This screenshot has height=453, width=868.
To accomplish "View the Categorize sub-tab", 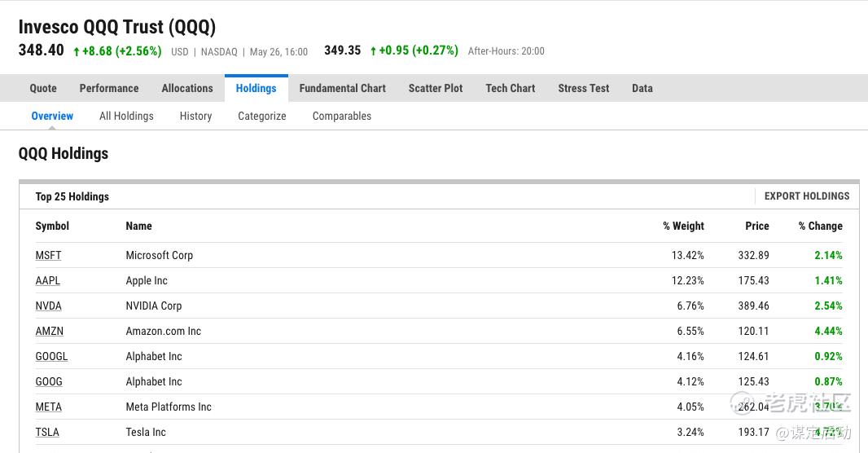I will 262,116.
